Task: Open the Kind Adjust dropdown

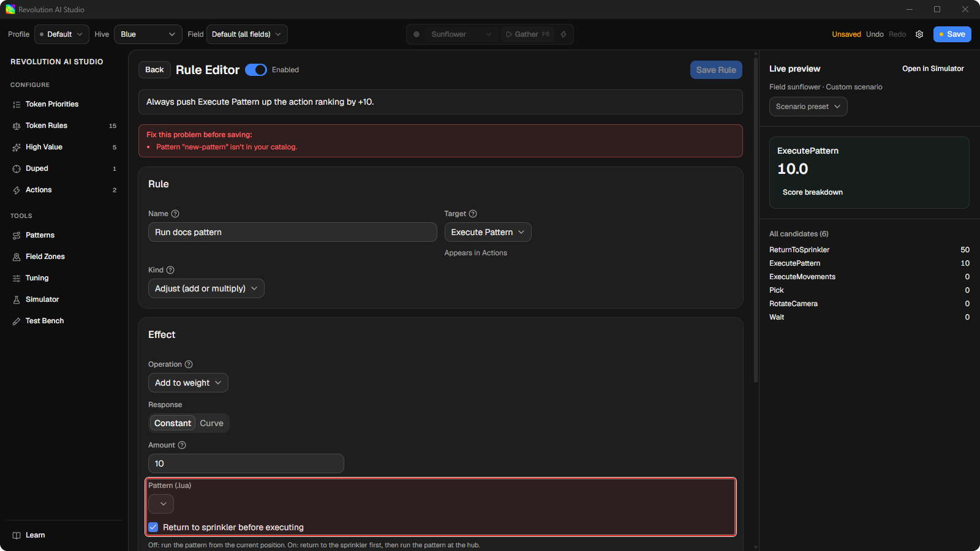Action: click(206, 288)
